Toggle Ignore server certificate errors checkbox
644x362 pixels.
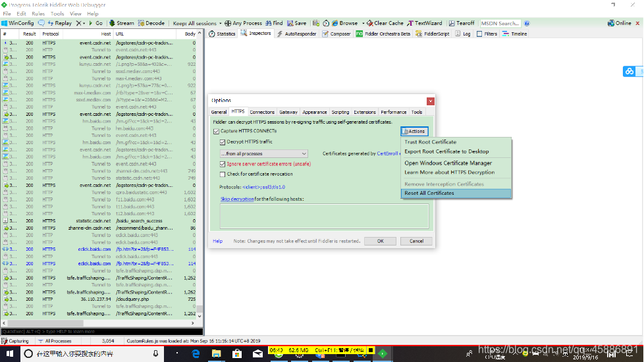223,164
